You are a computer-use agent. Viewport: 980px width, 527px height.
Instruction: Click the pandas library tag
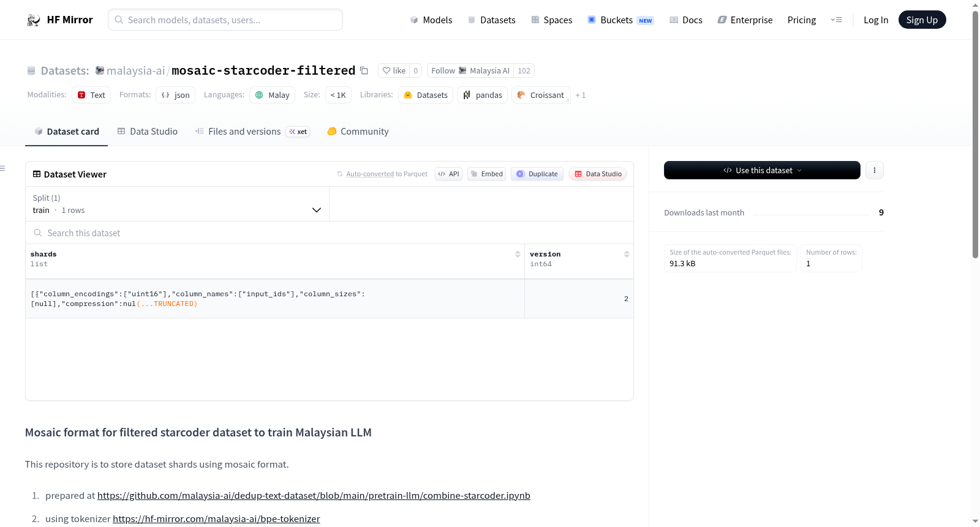coord(482,95)
